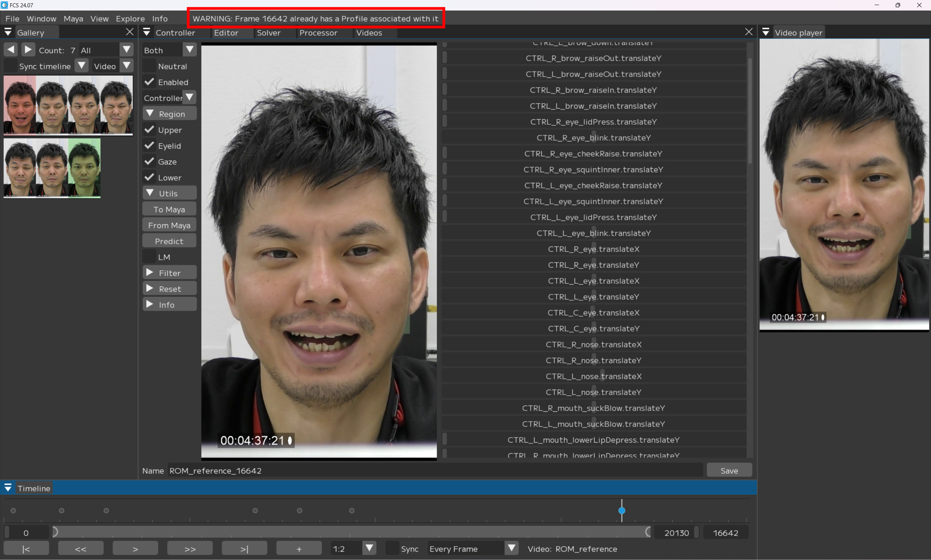
Task: Adjust the CTRL_R_eye_blink.translateY slider
Action: click(x=594, y=138)
